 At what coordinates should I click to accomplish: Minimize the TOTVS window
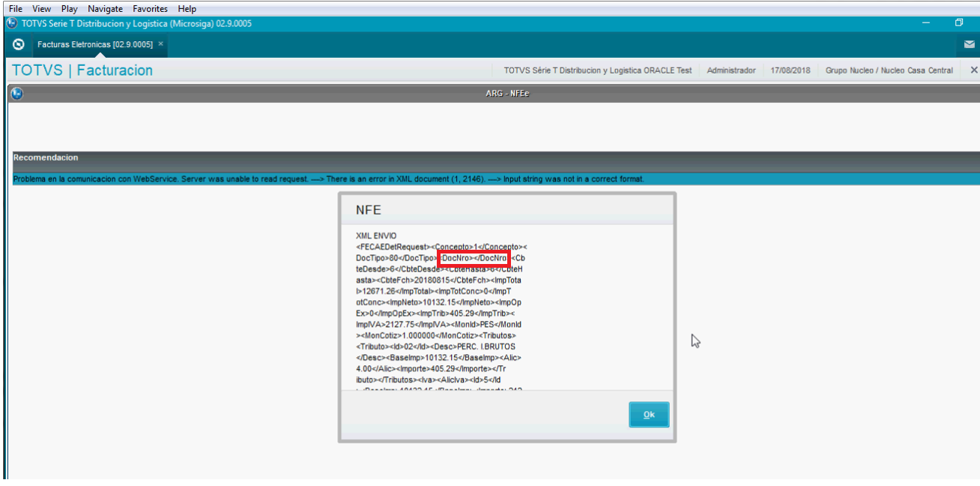(x=927, y=23)
